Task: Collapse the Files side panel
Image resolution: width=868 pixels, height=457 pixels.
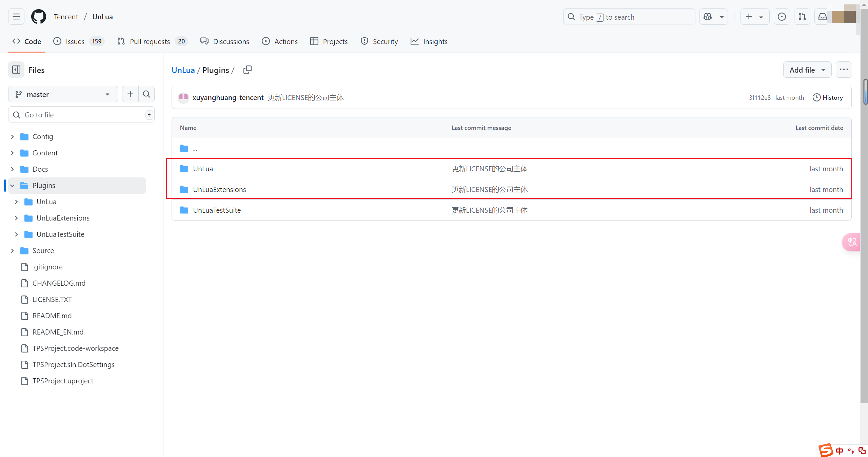Action: [x=16, y=70]
